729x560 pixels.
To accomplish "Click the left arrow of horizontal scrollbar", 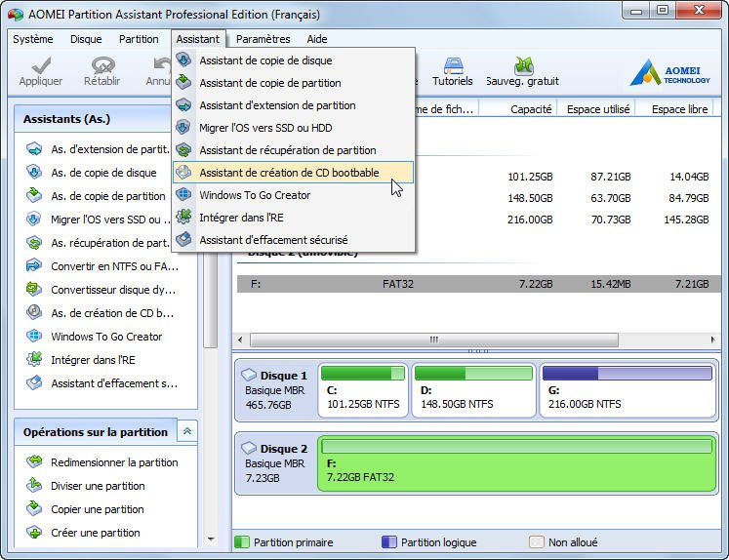I will pyautogui.click(x=240, y=340).
